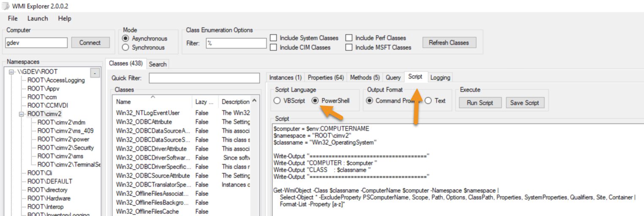644x216 pixels.
Task: Select ROOT\Hardware namespace
Action: [49, 198]
